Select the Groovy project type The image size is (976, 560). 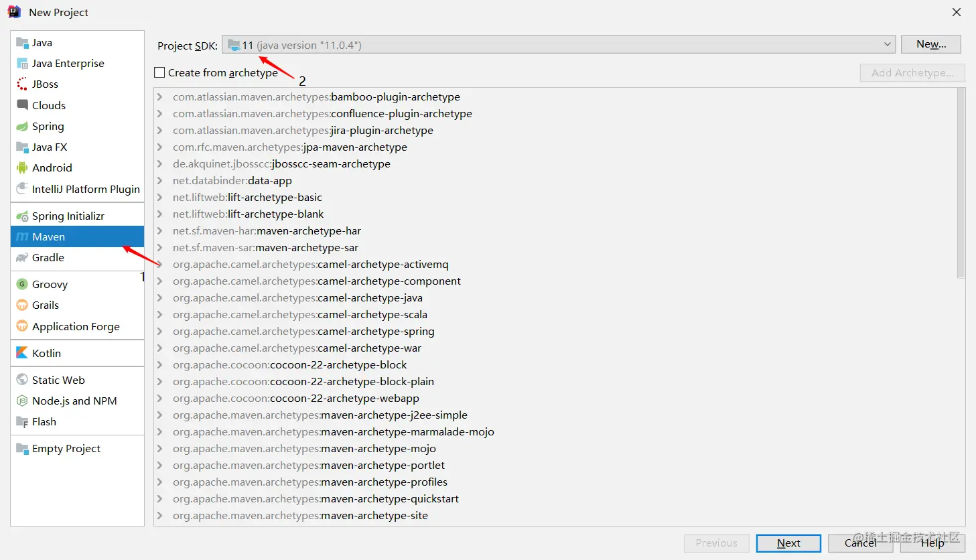[x=50, y=284]
